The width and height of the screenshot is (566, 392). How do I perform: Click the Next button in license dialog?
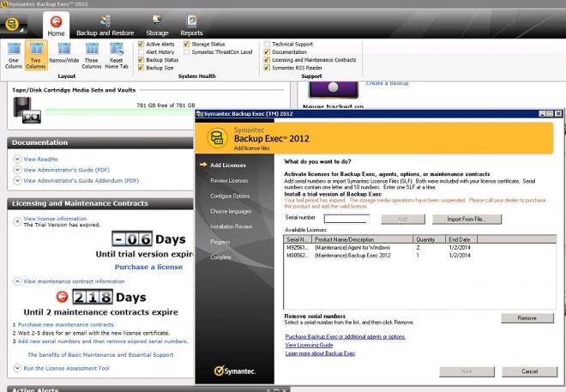point(467,371)
